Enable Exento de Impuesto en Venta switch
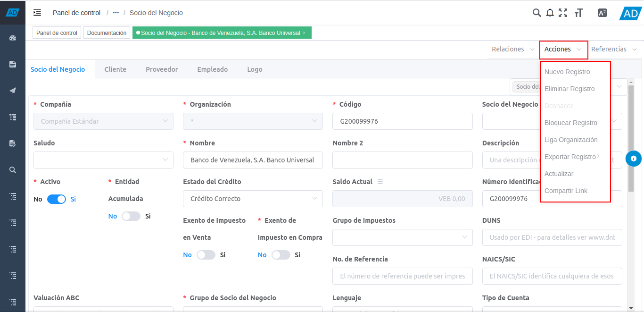The image size is (644, 312). click(206, 255)
